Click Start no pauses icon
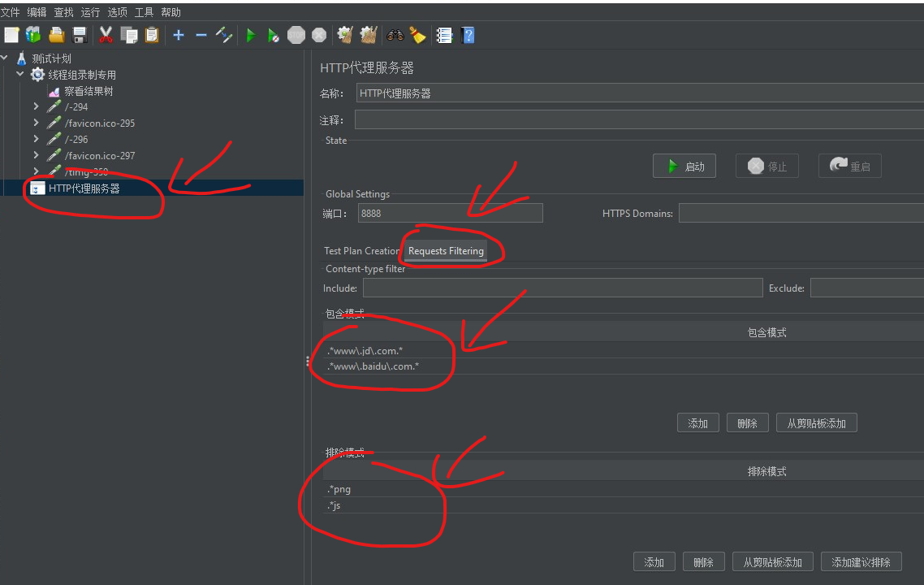 (x=274, y=36)
